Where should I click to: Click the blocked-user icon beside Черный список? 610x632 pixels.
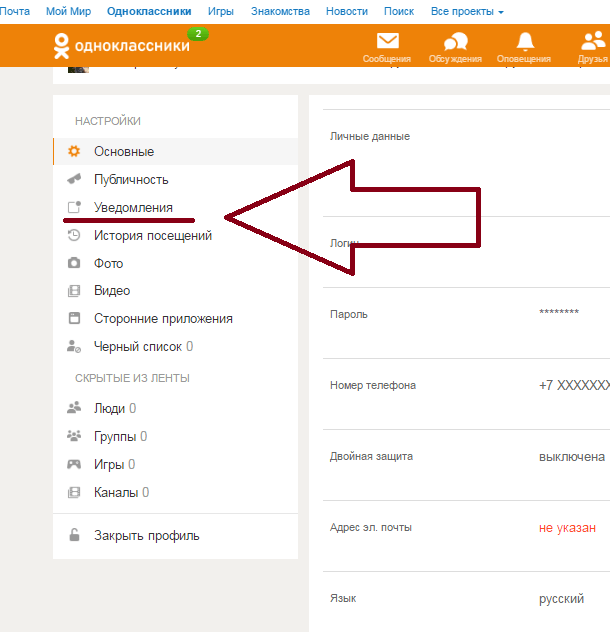(74, 346)
